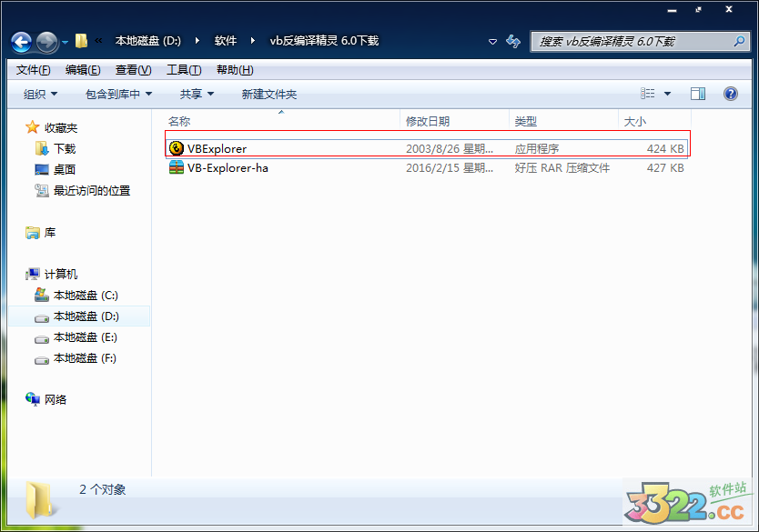Click the 网络 network icon
759x532 pixels.
tap(33, 399)
